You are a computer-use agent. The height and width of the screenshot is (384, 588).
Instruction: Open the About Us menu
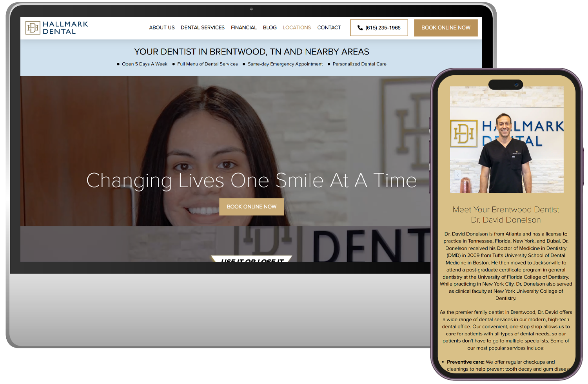tap(162, 28)
